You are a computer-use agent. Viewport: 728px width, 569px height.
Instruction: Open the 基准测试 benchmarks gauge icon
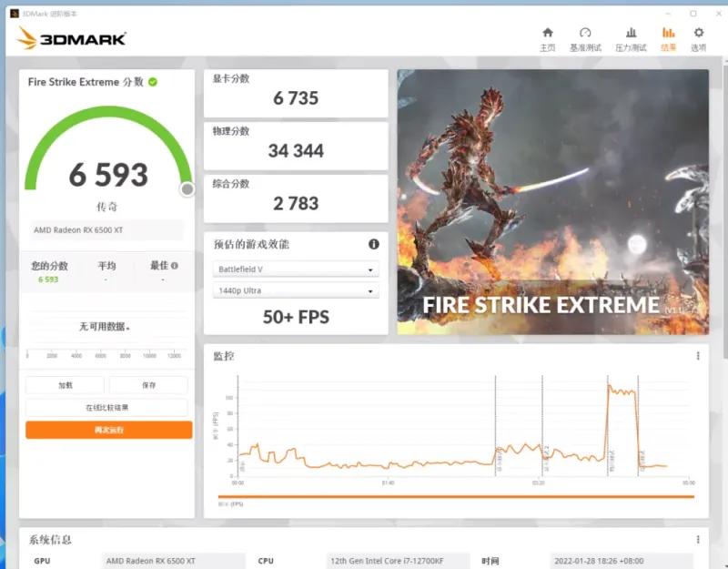(x=585, y=39)
